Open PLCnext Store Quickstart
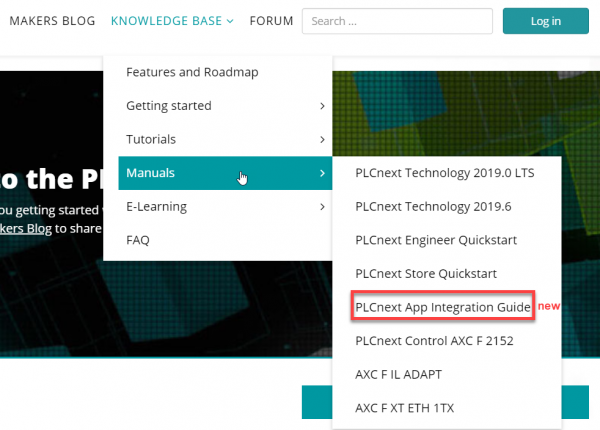This screenshot has width=600, height=430. [426, 274]
